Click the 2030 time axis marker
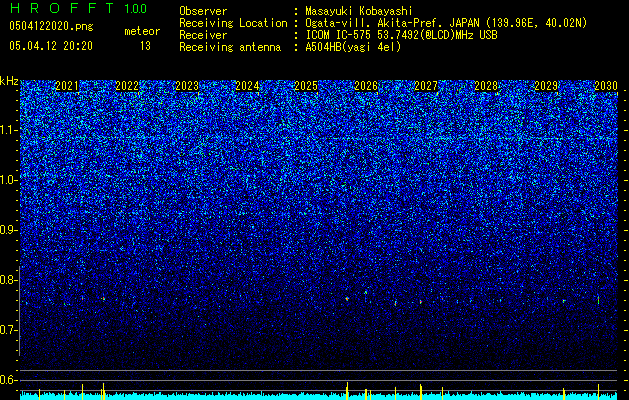The image size is (629, 400). pyautogui.click(x=606, y=86)
